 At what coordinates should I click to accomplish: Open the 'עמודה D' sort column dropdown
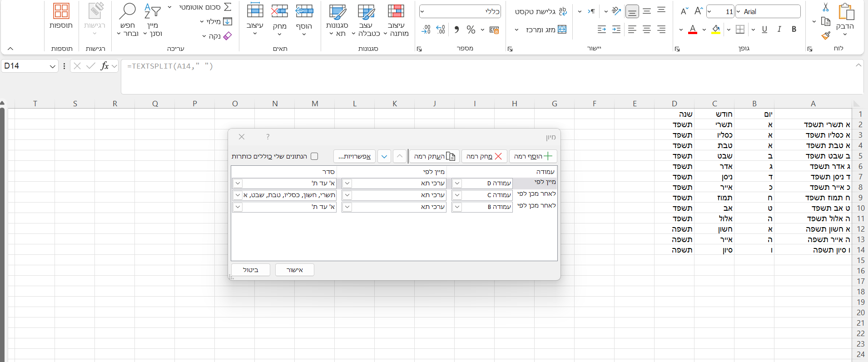457,183
